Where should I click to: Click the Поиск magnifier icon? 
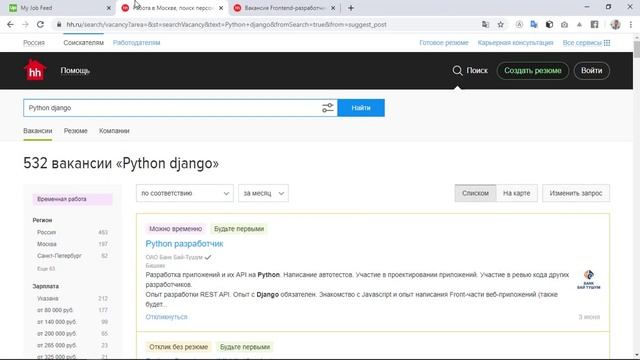457,71
